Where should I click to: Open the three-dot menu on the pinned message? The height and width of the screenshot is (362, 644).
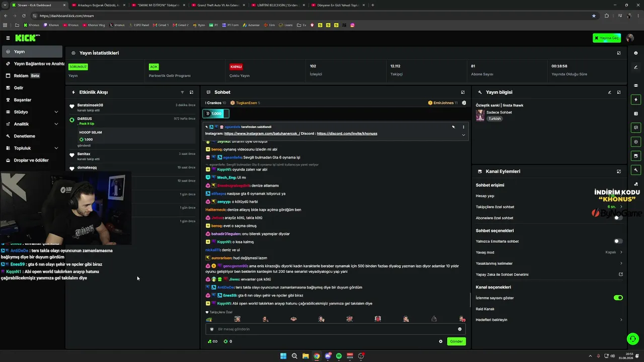click(463, 127)
